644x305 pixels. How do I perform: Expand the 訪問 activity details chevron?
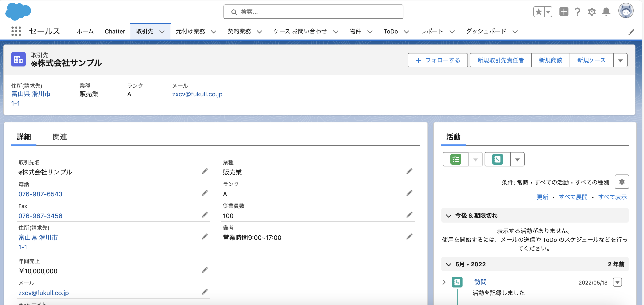click(x=444, y=282)
